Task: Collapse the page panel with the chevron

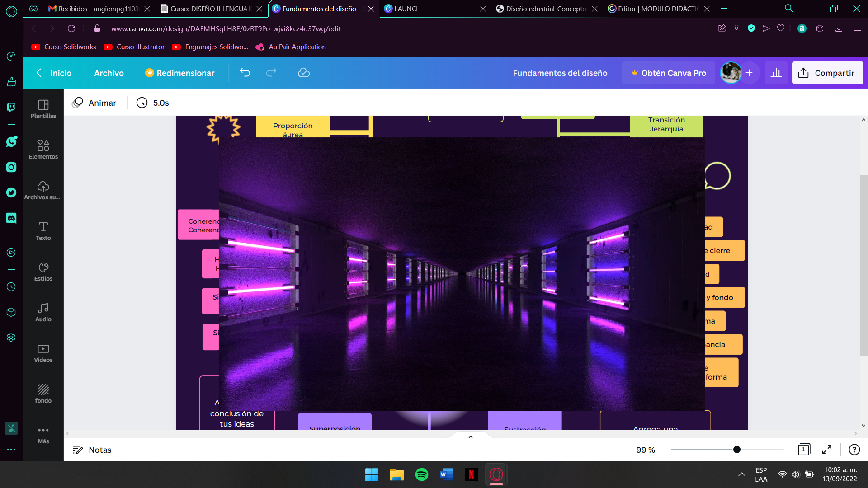Action: point(470,436)
